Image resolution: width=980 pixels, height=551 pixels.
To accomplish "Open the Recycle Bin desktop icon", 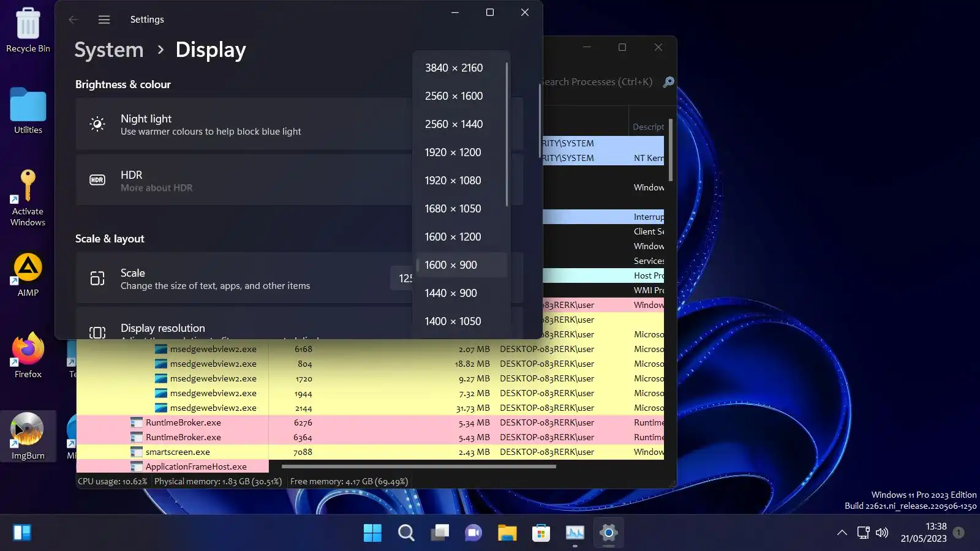I will [28, 31].
